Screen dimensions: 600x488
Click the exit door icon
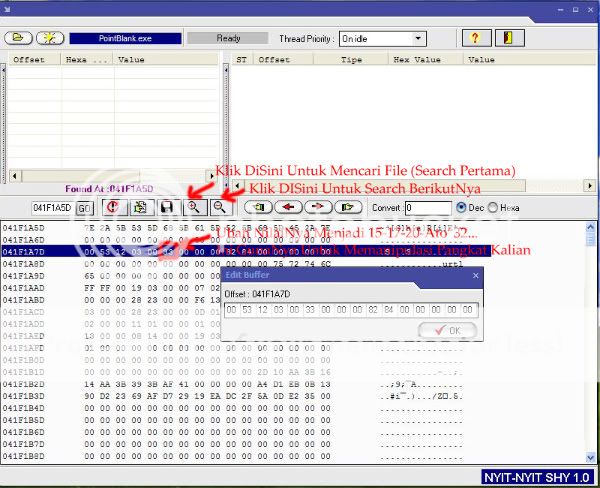(509, 38)
